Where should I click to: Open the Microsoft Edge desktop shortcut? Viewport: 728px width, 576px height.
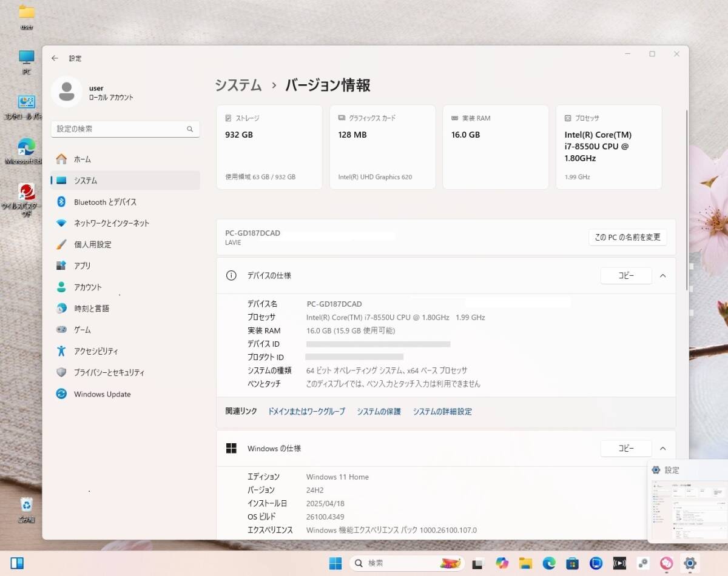(x=26, y=151)
